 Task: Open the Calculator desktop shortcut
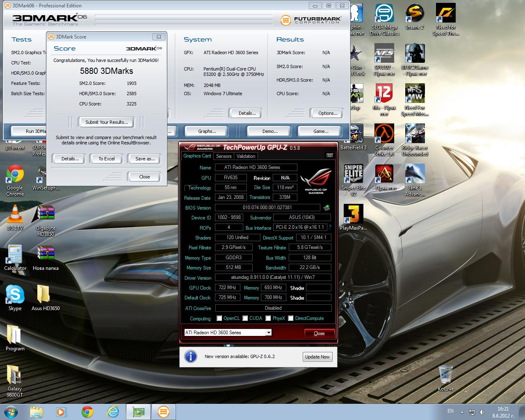[x=15, y=258]
